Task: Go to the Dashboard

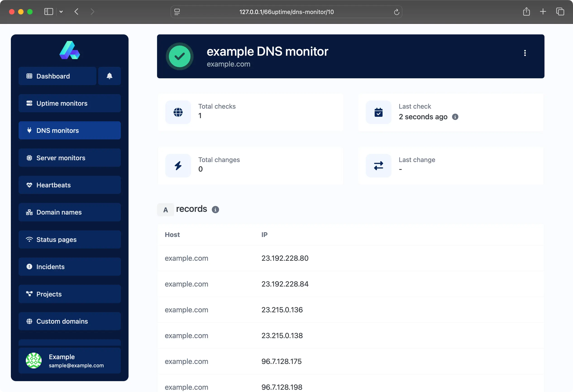Action: [53, 76]
